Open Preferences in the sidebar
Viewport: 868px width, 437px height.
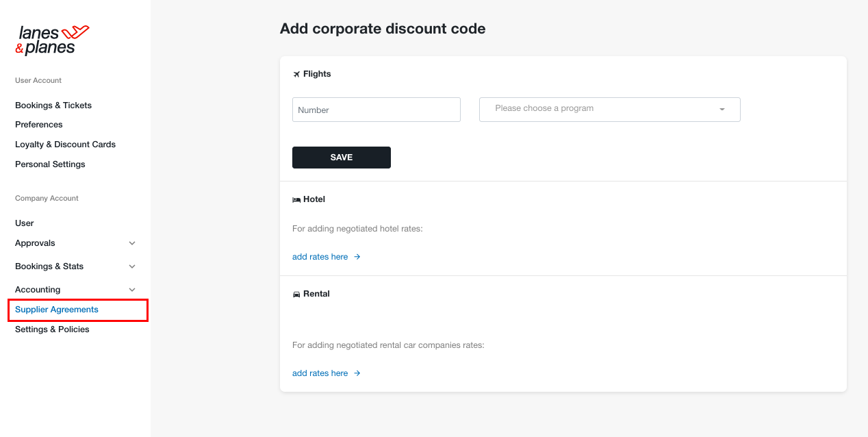pyautogui.click(x=39, y=125)
